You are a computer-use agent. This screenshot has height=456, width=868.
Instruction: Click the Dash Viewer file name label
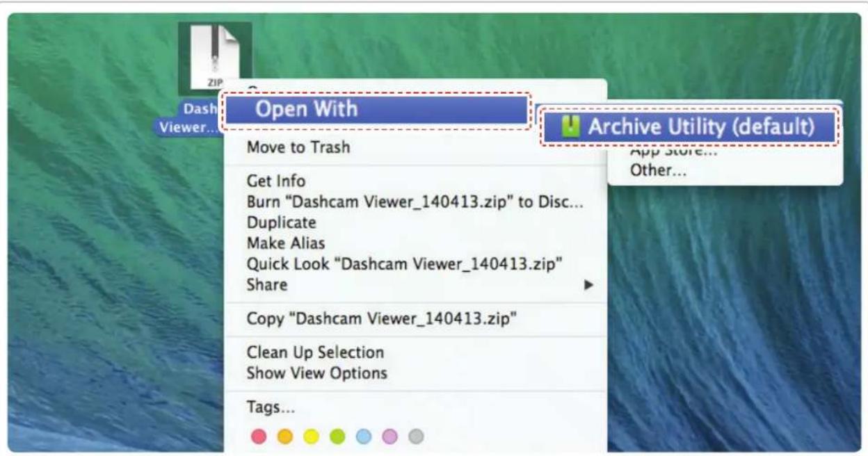(189, 118)
